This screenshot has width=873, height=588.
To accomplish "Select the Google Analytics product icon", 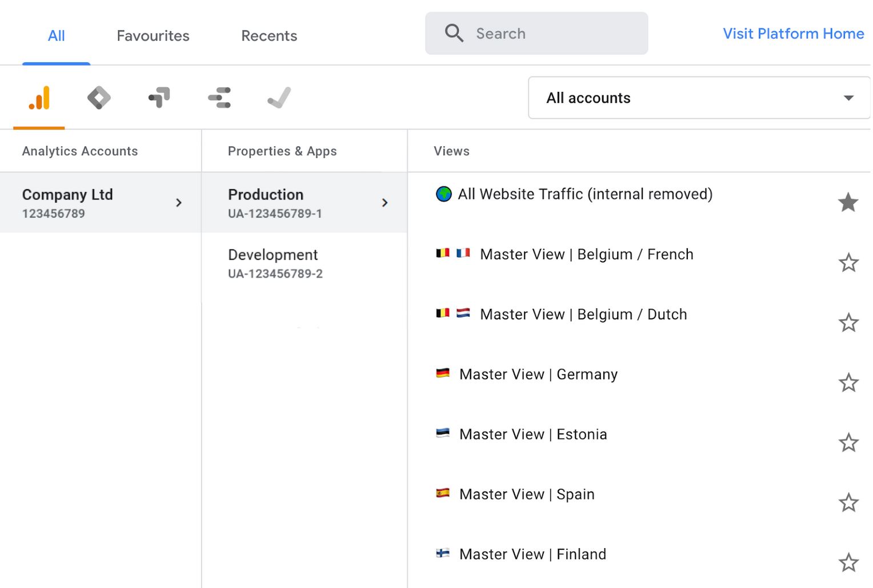I will point(39,98).
